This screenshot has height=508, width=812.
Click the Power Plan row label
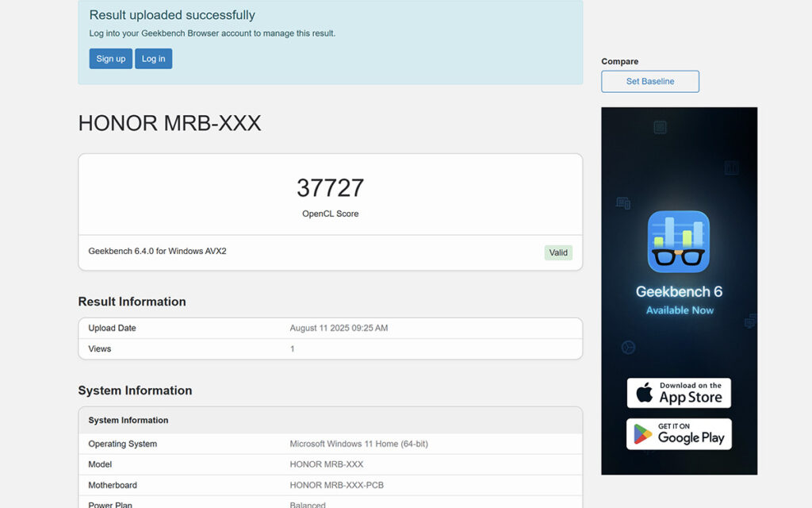pos(110,504)
